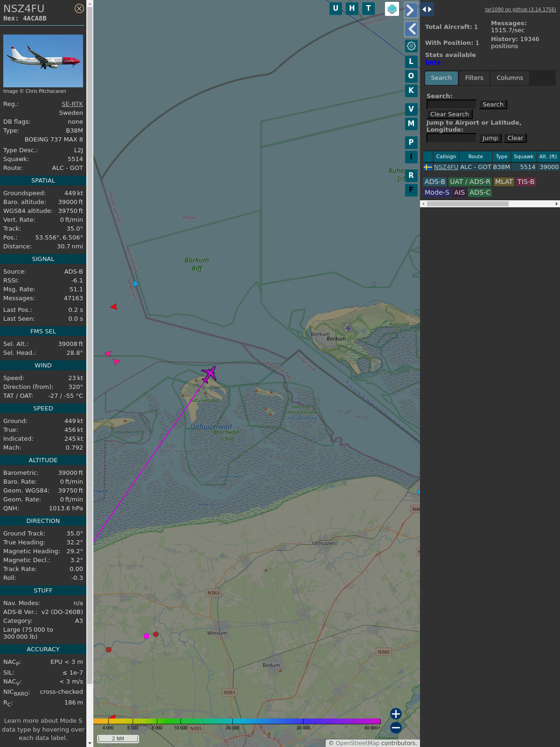Sort table by Type column
The image size is (560, 747).
(x=502, y=157)
